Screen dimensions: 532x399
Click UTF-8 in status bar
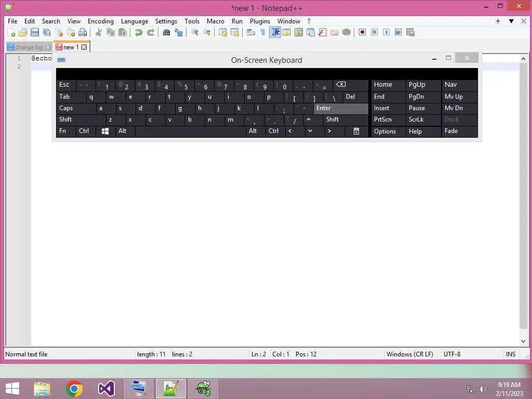(x=452, y=354)
